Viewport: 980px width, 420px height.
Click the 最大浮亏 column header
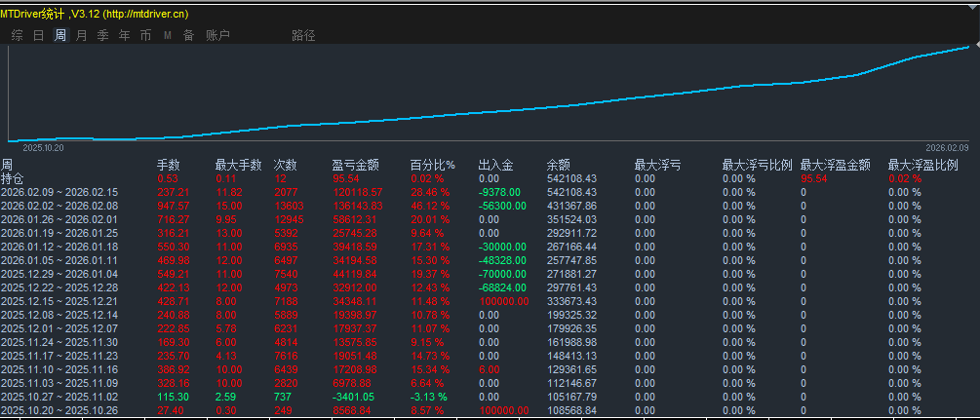(658, 165)
